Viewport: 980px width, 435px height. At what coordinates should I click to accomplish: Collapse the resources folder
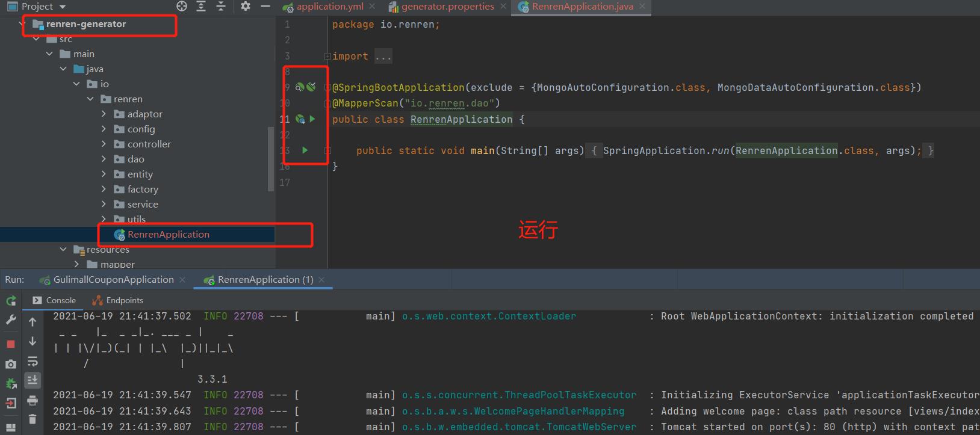coord(63,249)
